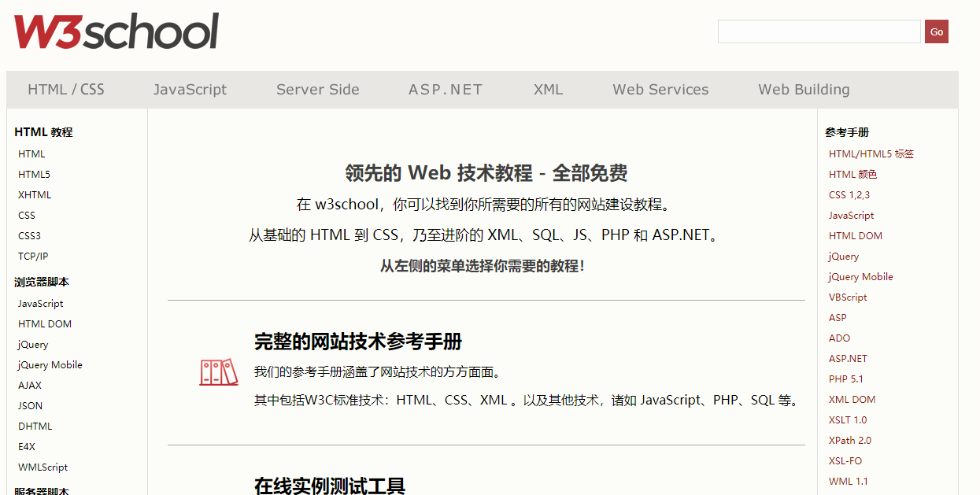The width and height of the screenshot is (980, 495).
Task: Select jQuery Mobile in the left menu
Action: [50, 364]
